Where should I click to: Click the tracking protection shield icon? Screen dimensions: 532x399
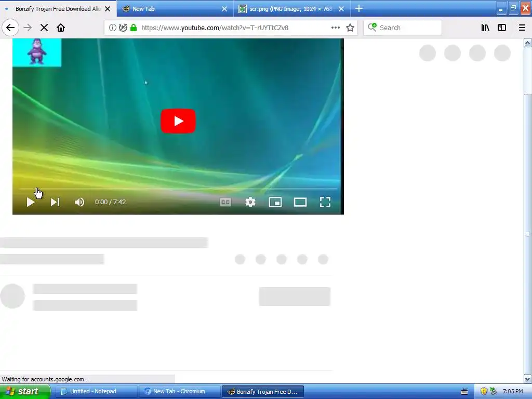pos(123,28)
